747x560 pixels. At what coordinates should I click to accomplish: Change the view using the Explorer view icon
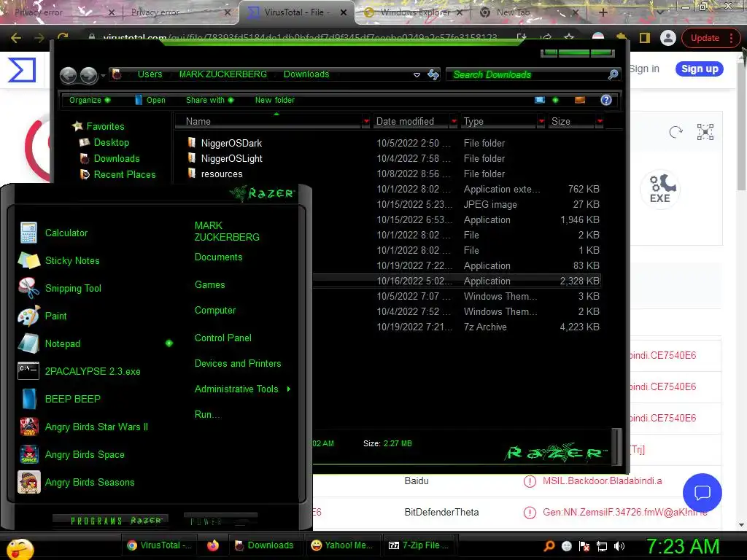[540, 99]
